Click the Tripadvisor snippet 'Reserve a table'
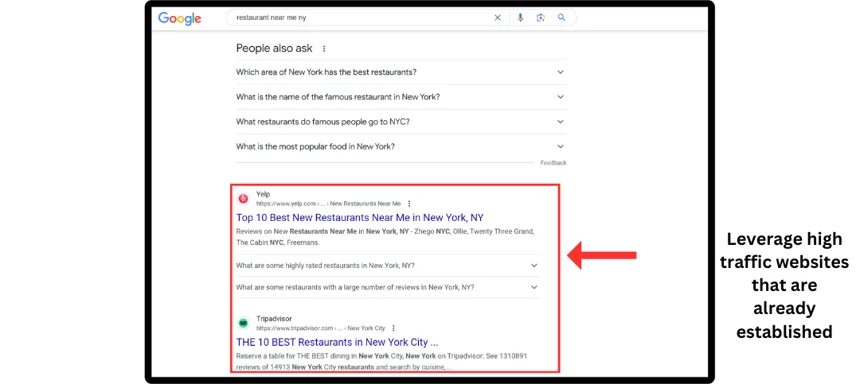Viewport: 860px width, 384px height. [382, 362]
